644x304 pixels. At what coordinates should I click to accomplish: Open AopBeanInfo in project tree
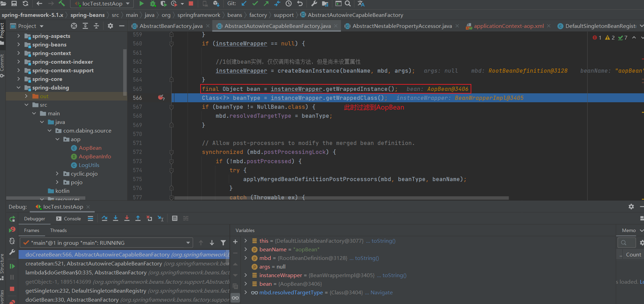click(x=95, y=156)
